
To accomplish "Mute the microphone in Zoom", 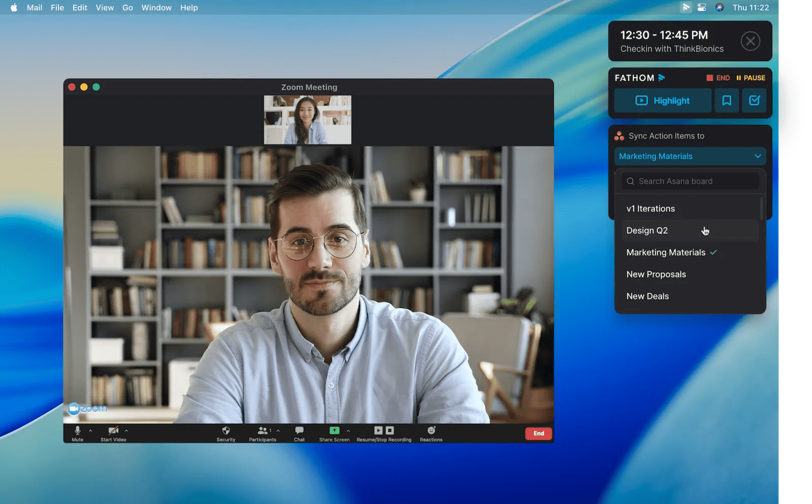I will click(x=78, y=431).
